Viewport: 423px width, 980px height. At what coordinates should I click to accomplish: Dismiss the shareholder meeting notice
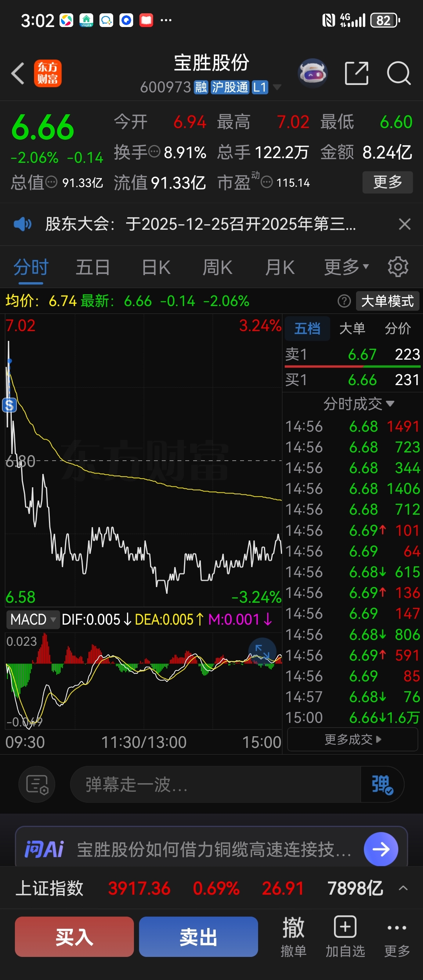405,224
